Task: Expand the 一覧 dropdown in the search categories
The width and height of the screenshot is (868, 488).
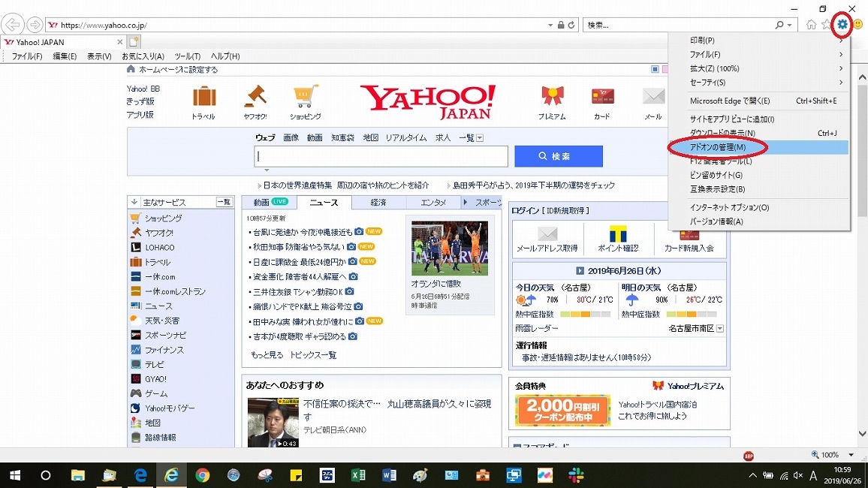Action: (x=480, y=138)
